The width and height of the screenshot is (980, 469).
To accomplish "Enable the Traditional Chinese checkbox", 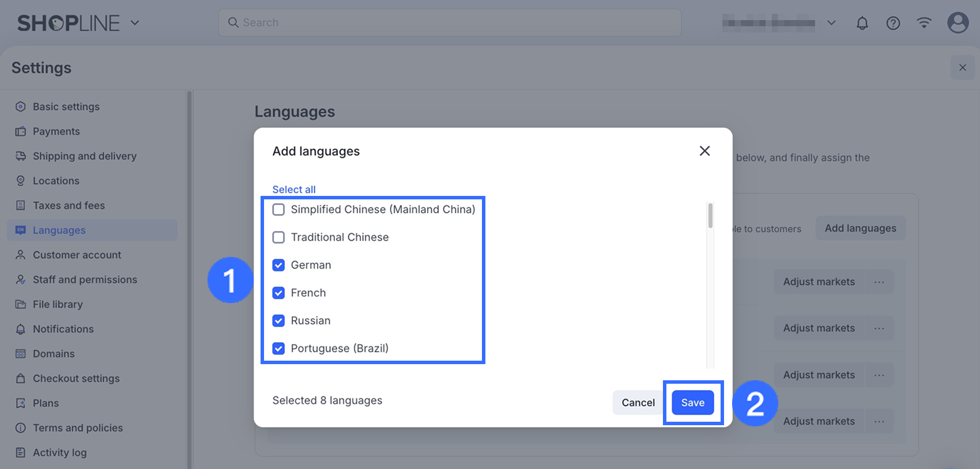I will 278,237.
